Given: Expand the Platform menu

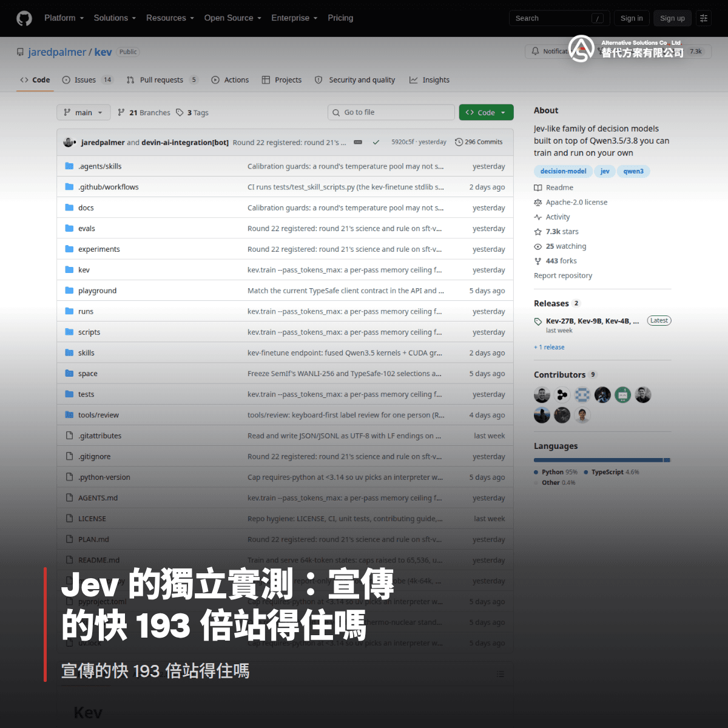Looking at the screenshot, I should point(64,18).
